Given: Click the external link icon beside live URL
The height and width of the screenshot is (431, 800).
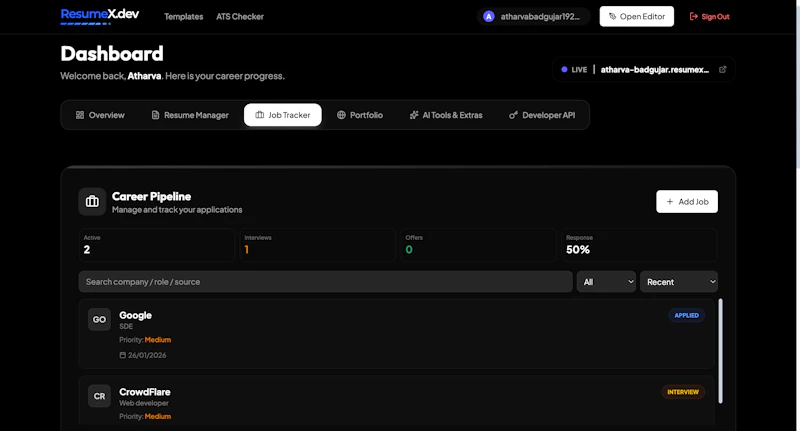Looking at the screenshot, I should pyautogui.click(x=722, y=69).
